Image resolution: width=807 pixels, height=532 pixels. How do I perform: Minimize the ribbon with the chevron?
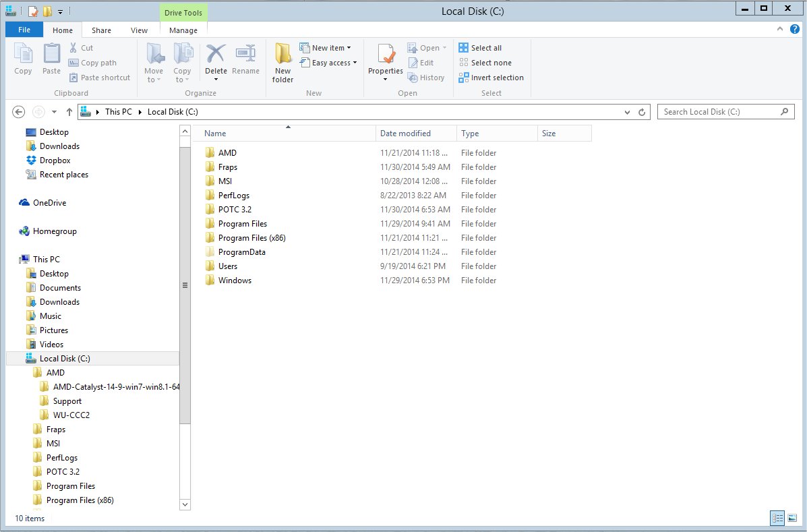[779, 29]
